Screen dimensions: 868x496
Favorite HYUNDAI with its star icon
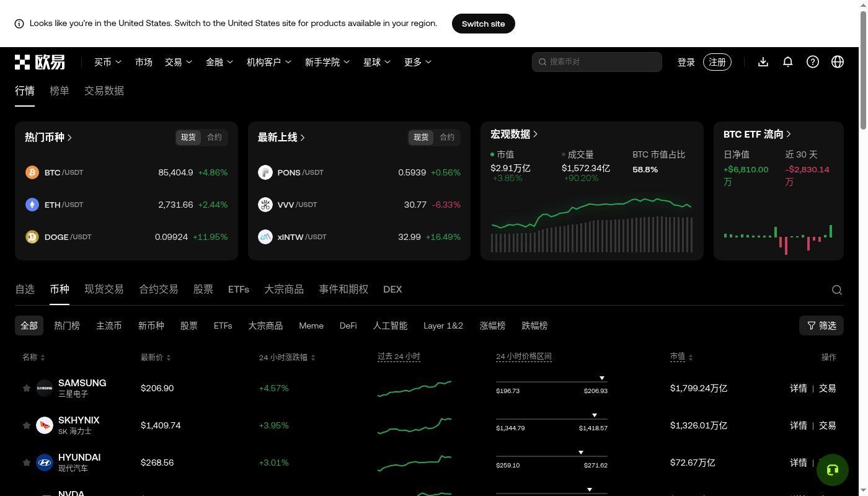click(27, 463)
